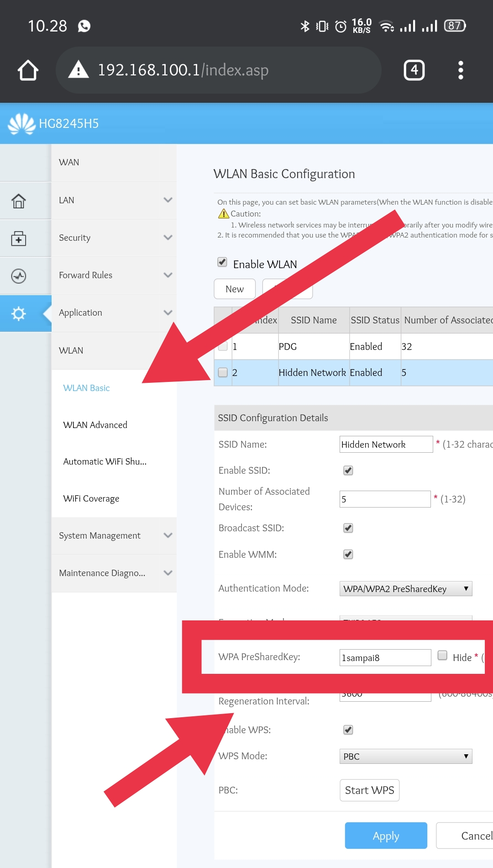Open the home sidebar icon
This screenshot has height=868, width=493.
pyautogui.click(x=19, y=201)
